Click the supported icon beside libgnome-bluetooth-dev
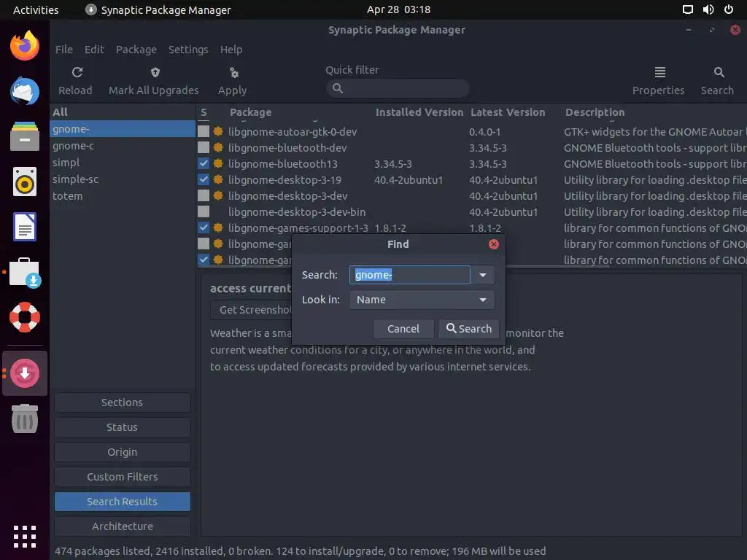The image size is (747, 560). (x=218, y=147)
